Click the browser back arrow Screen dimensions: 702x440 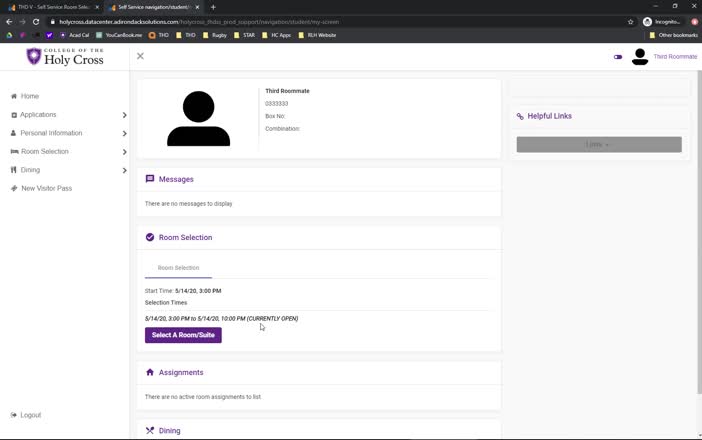point(9,21)
